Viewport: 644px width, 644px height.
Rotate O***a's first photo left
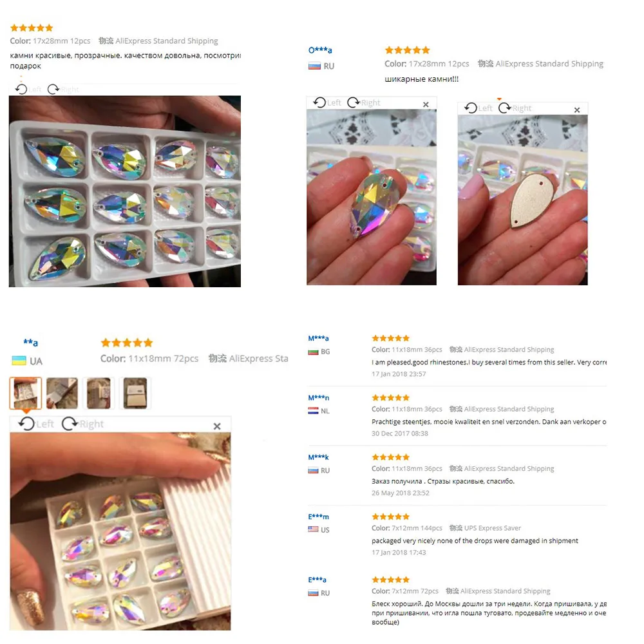(x=327, y=102)
